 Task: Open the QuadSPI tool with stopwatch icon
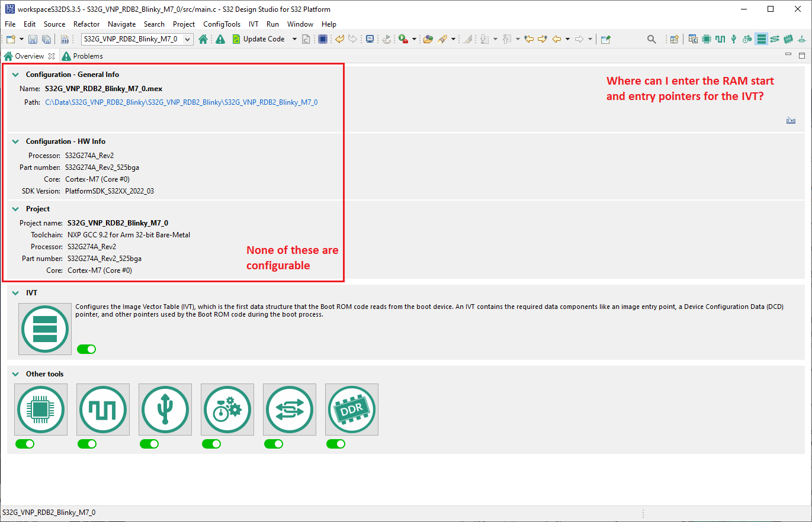227,409
